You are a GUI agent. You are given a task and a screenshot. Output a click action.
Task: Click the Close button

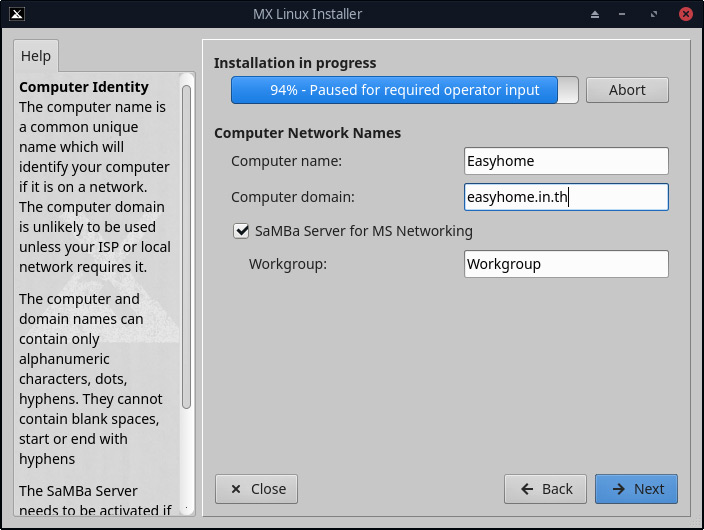[x=256, y=489]
